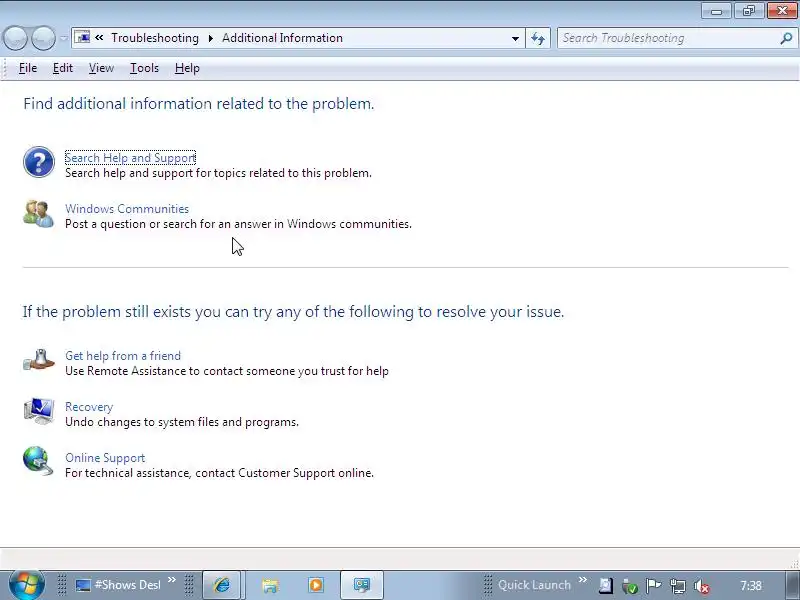Select the Troubleshooting window taskbar button
Viewport: 800px width, 600px height.
pyautogui.click(x=362, y=585)
